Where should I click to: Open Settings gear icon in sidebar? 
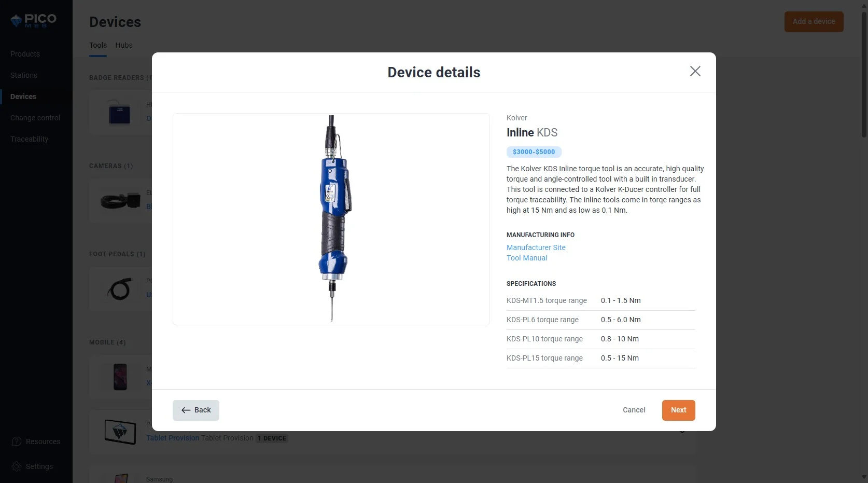pyautogui.click(x=17, y=466)
